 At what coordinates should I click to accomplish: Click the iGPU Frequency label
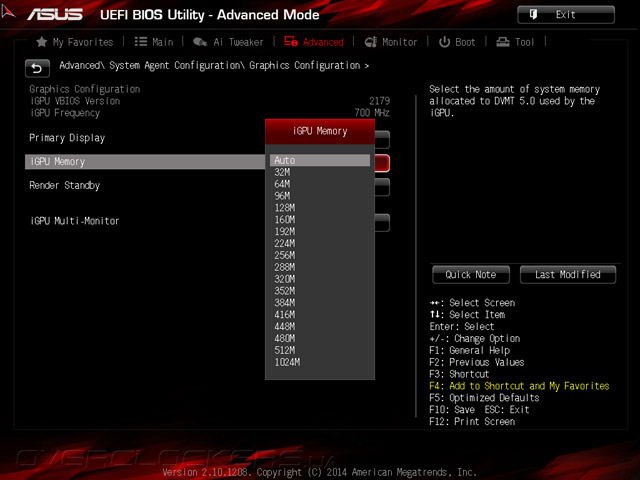click(x=65, y=113)
